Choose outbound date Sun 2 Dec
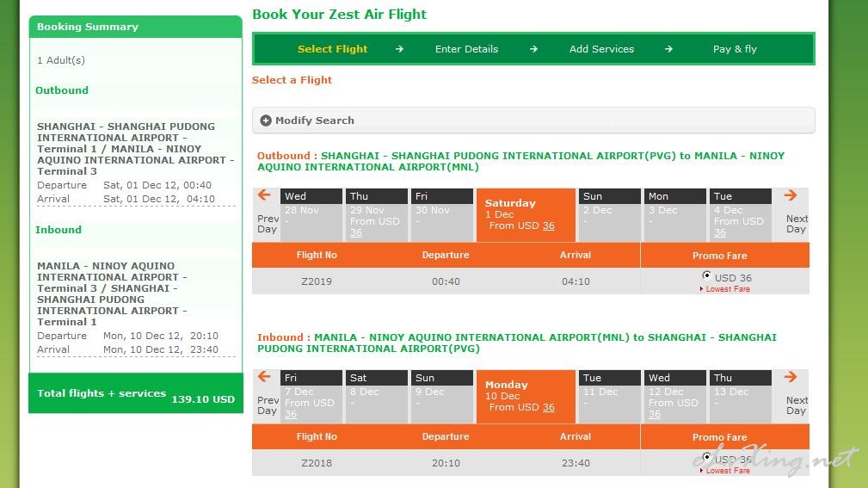 [609, 215]
